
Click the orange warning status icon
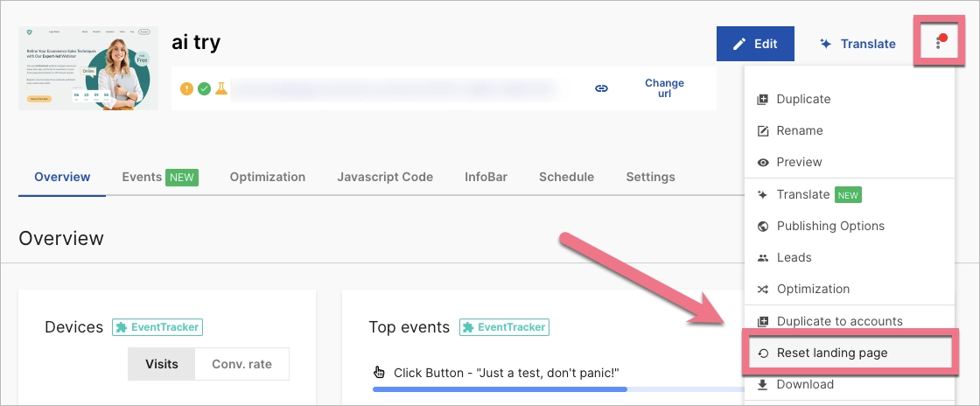[186, 88]
